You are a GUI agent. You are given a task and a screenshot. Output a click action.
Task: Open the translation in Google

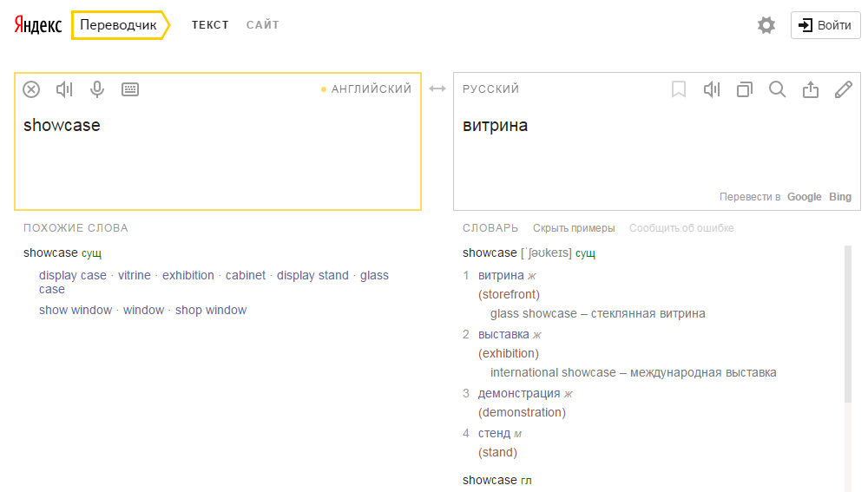804,197
